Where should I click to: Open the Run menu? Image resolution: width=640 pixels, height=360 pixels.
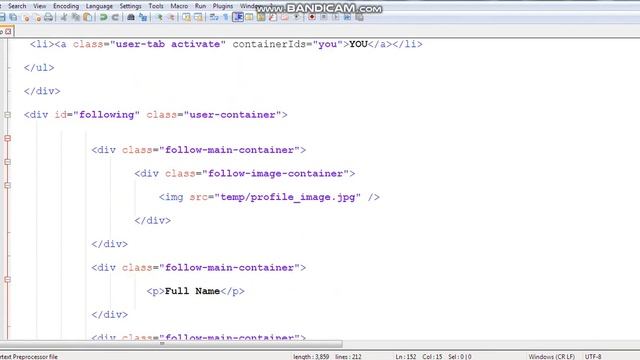[200, 6]
